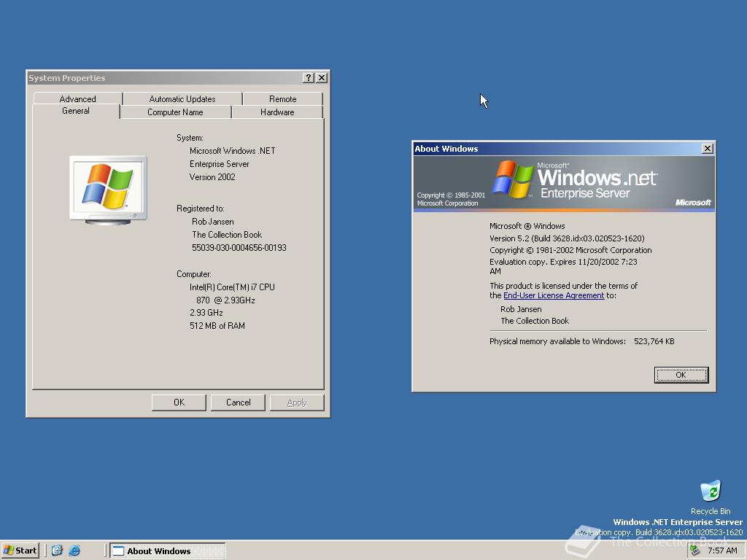Switch to the Hardware tab

point(277,112)
